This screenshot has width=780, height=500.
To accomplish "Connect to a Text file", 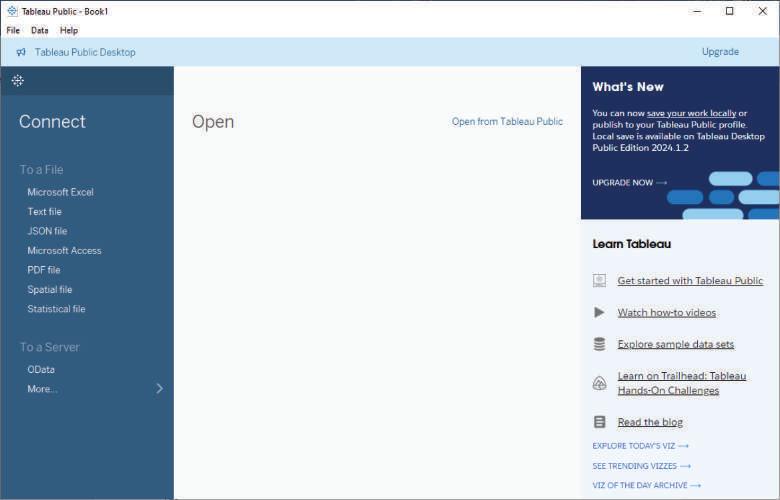I will [x=44, y=211].
